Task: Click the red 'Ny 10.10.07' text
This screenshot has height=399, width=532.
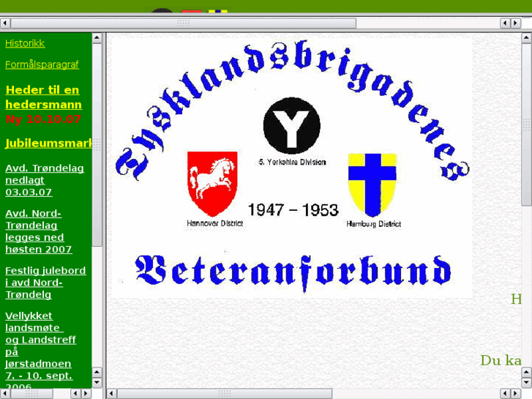Action: click(x=43, y=119)
